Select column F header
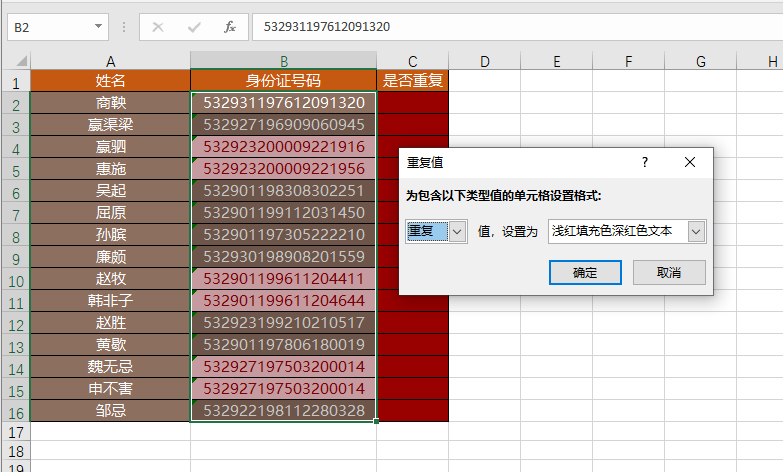This screenshot has height=472, width=783. click(x=628, y=61)
